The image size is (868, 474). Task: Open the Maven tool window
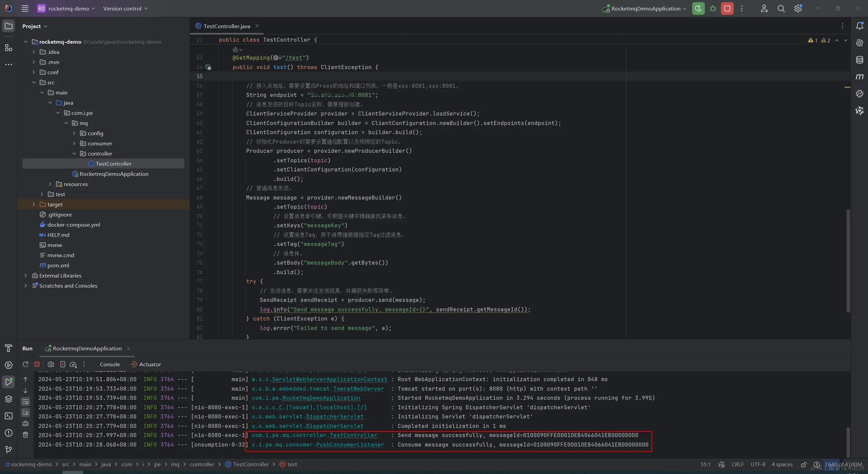[860, 77]
